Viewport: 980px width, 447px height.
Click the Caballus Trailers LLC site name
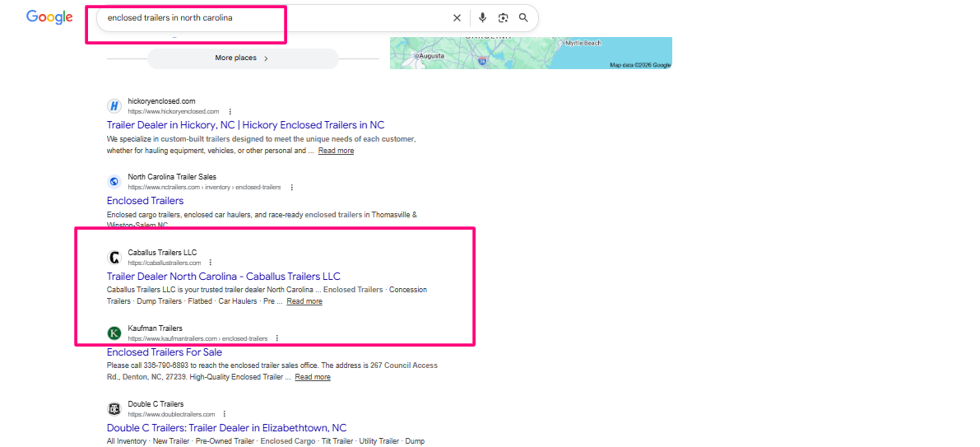[162, 252]
